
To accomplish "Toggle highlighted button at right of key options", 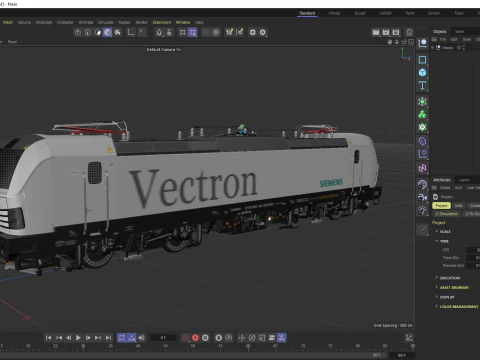I will coord(282,338).
